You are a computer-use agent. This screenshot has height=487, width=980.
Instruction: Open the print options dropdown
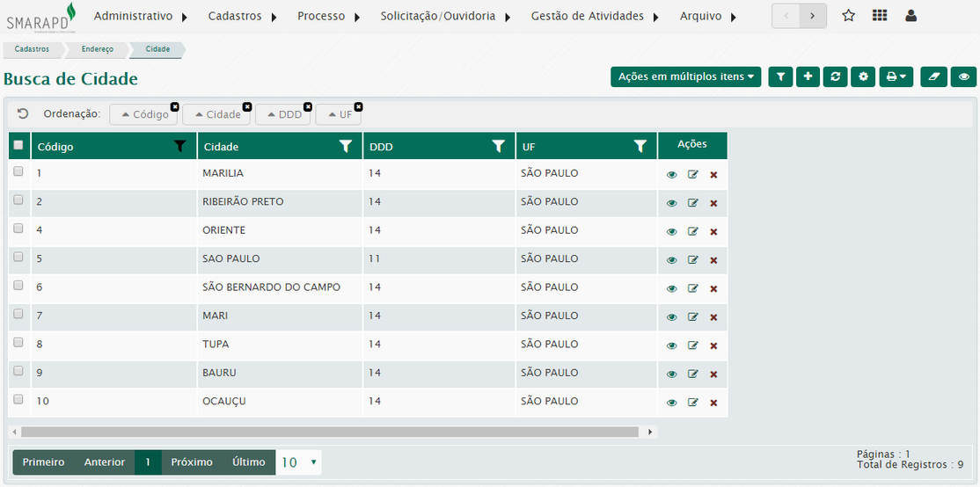(897, 77)
